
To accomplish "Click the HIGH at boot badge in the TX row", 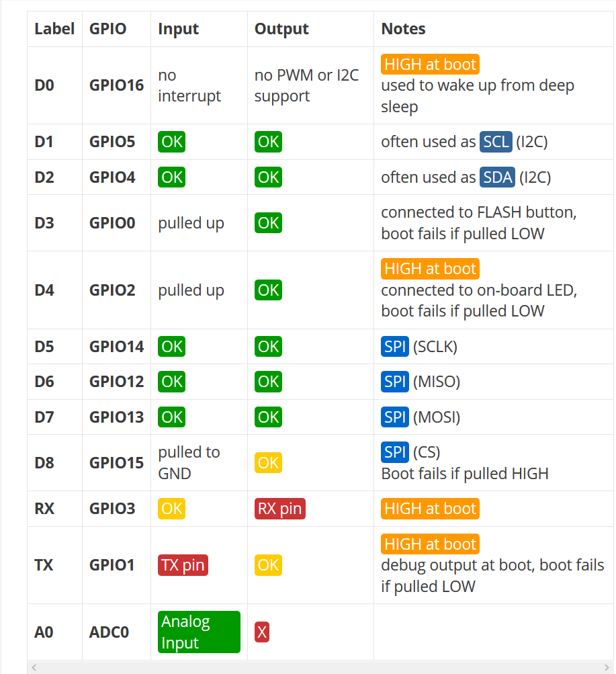I will click(x=430, y=544).
